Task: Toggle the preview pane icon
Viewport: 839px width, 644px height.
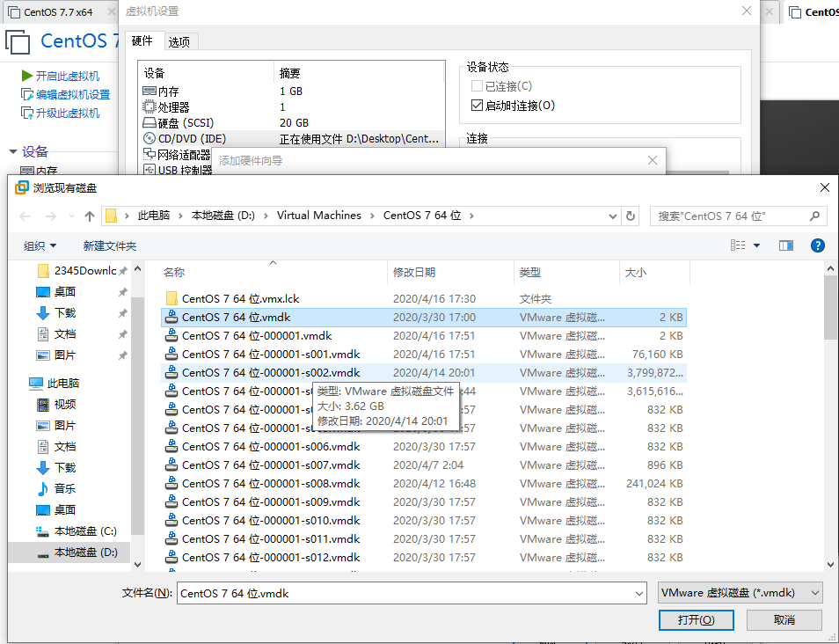Action: 785,245
